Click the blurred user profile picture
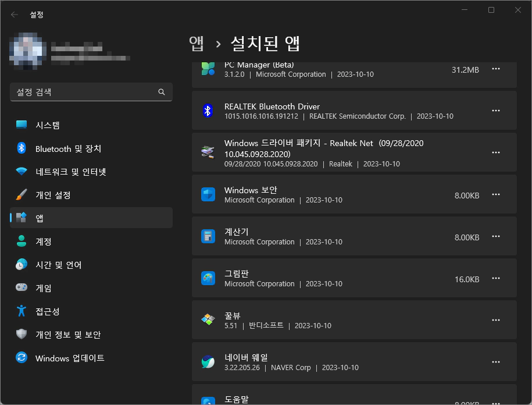The height and width of the screenshot is (405, 532). (28, 51)
